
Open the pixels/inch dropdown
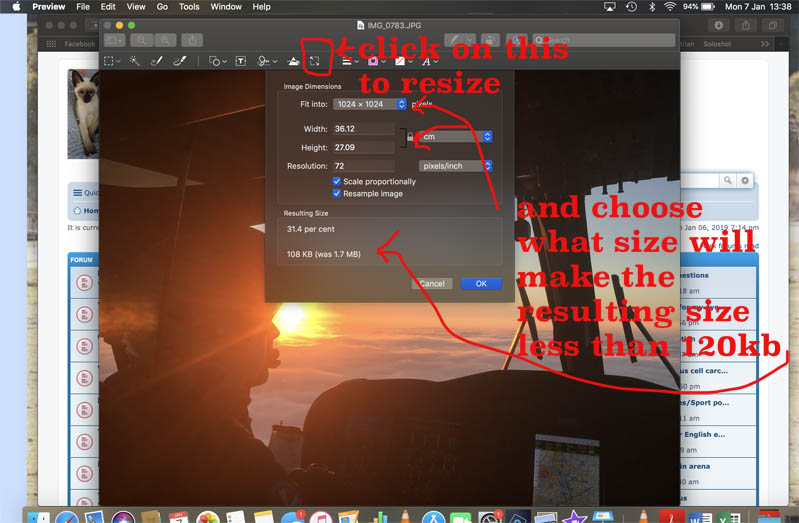(455, 166)
